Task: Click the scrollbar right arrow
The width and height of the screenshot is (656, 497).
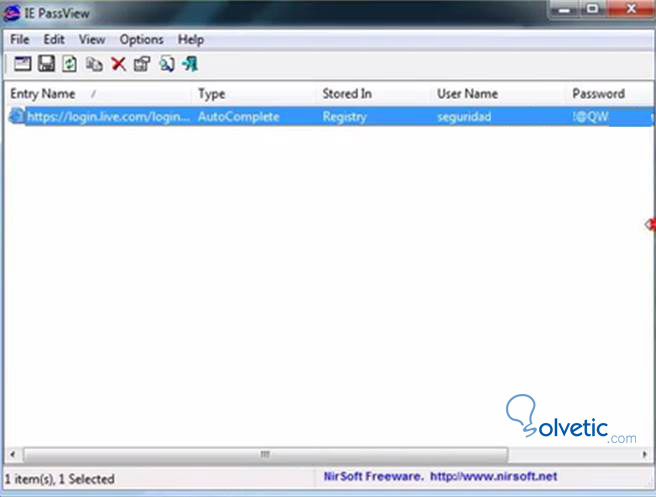Action: tap(645, 454)
